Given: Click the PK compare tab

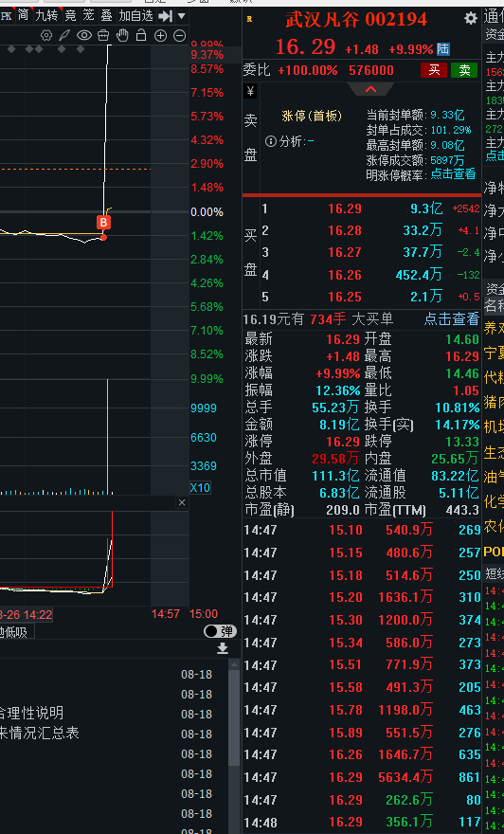Looking at the screenshot, I should pyautogui.click(x=7, y=15).
